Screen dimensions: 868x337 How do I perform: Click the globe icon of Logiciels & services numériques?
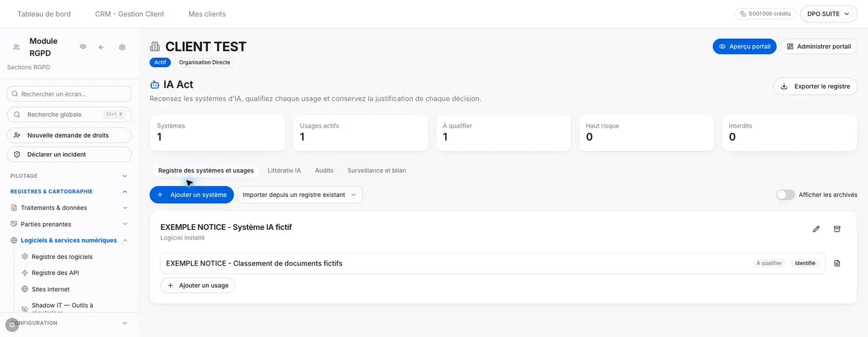coord(14,240)
